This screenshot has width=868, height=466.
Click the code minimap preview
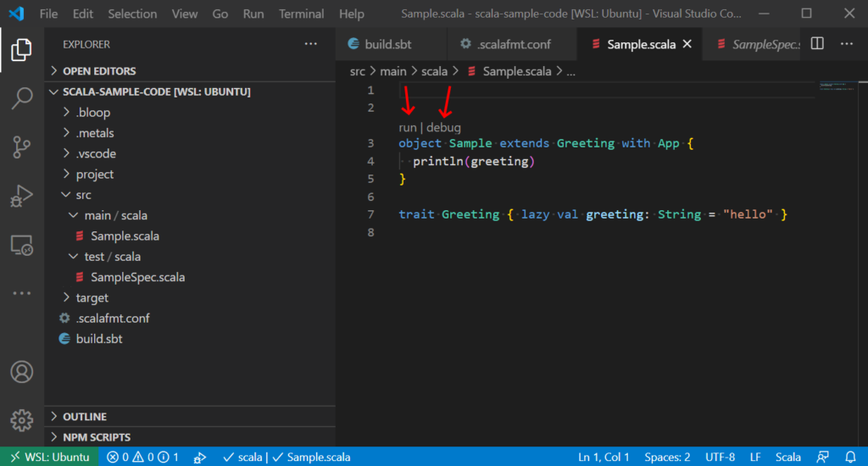[837, 86]
